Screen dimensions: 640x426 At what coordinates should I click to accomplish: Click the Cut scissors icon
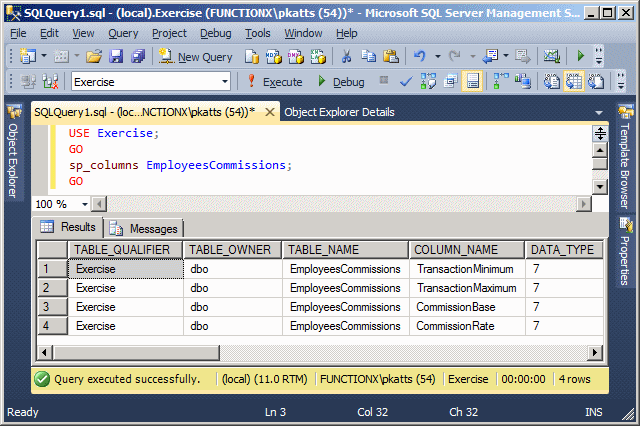[347, 56]
